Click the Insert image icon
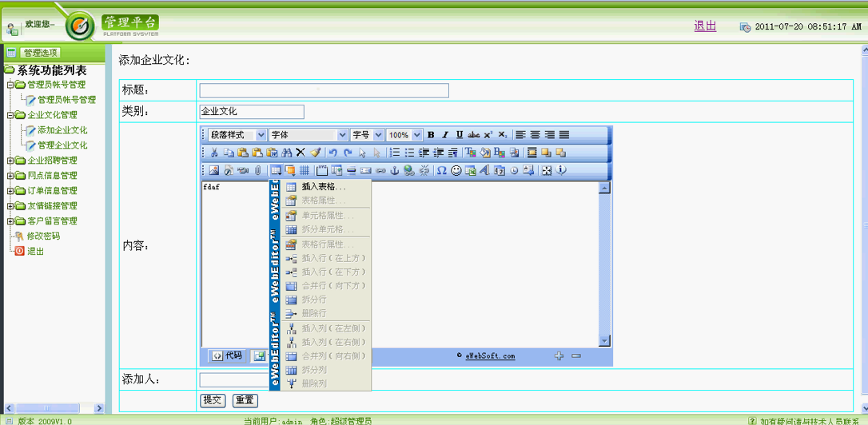The width and height of the screenshot is (868, 425). (213, 170)
